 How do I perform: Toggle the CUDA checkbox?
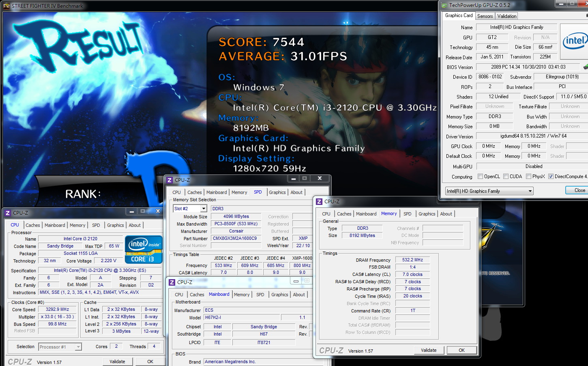(x=506, y=177)
